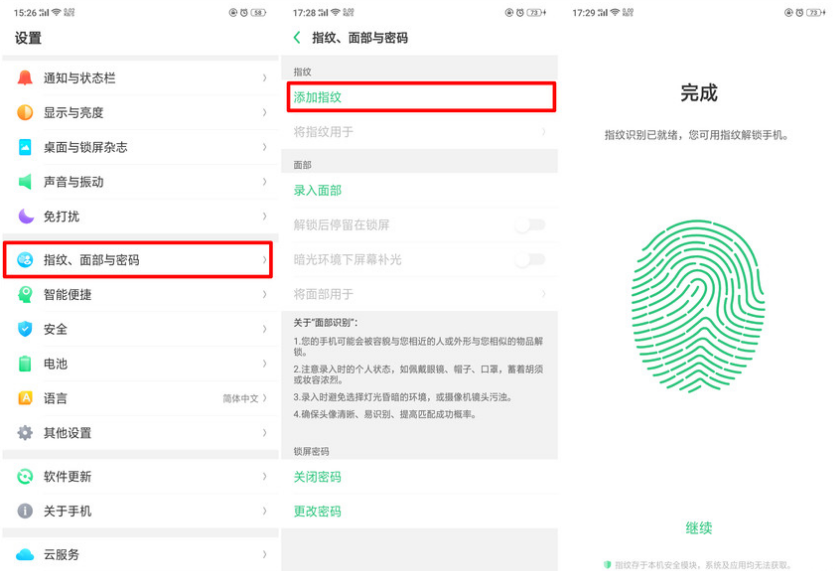Open chevron on 云服务 row
Screen dimensions: 835x571
pyautogui.click(x=265, y=554)
